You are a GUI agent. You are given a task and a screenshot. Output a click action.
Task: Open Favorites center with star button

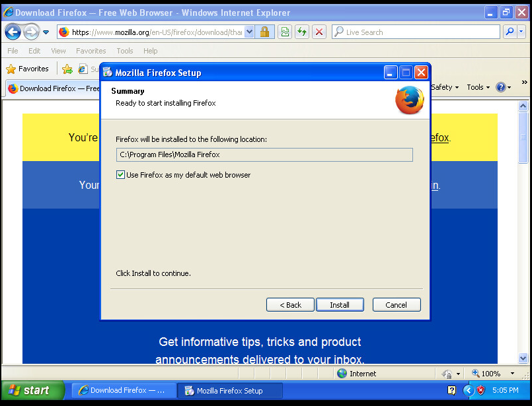[27, 69]
